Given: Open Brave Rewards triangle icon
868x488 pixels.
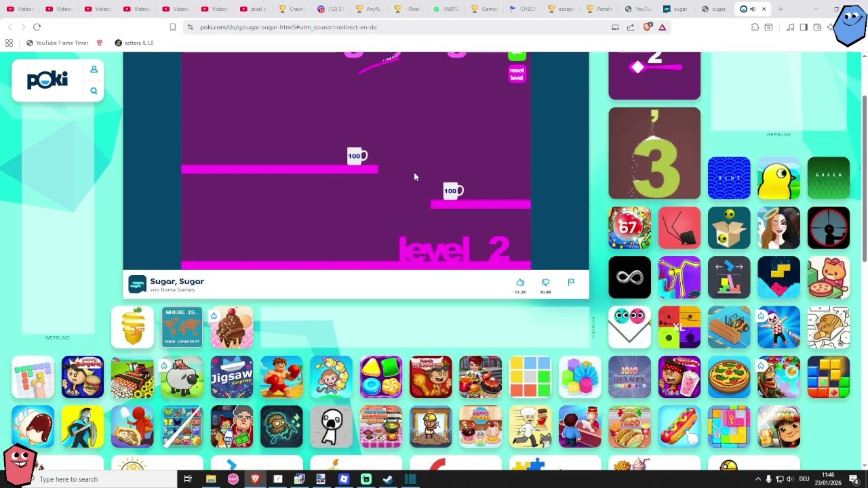Looking at the screenshot, I should (662, 27).
